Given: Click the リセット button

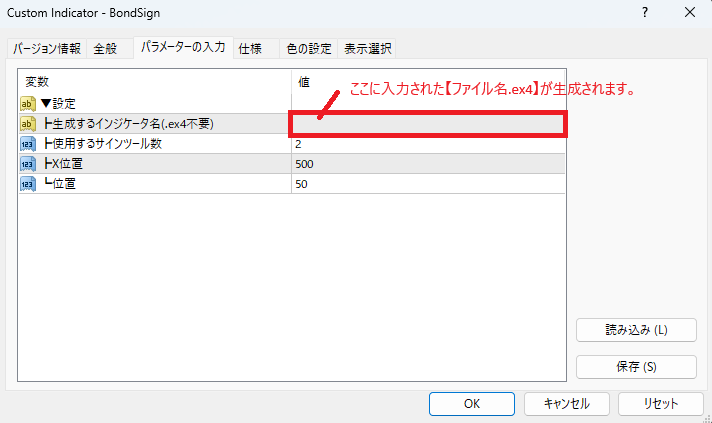Looking at the screenshot, I should 661,403.
